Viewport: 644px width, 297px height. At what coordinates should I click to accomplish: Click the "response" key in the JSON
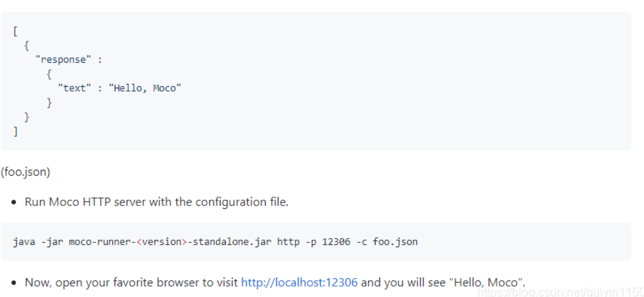pos(64,60)
